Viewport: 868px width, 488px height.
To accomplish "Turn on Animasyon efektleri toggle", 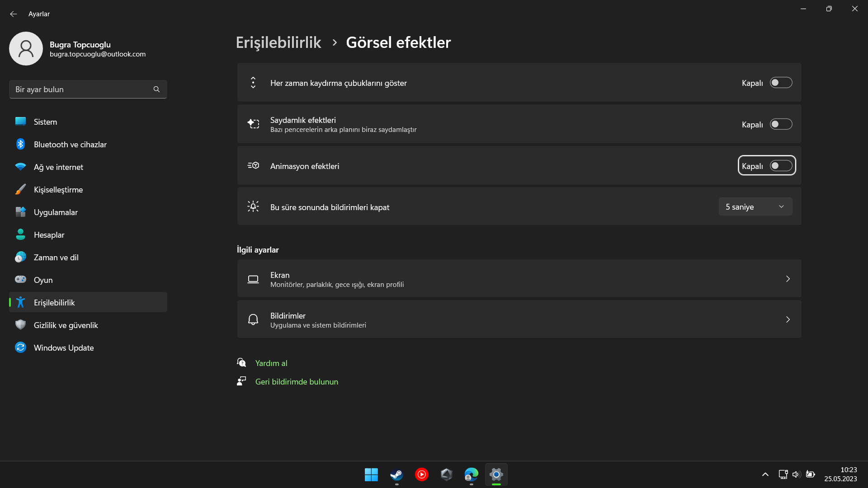I will [x=781, y=166].
